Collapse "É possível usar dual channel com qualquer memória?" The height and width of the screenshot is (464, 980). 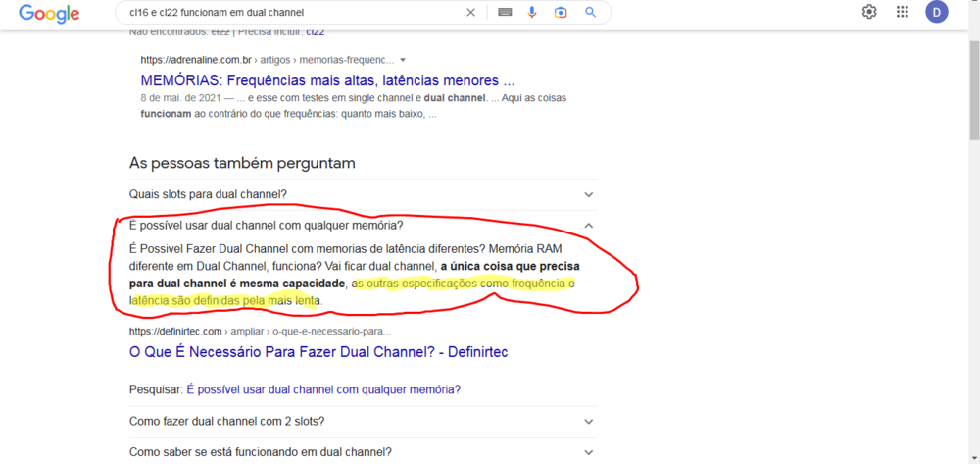tap(588, 226)
